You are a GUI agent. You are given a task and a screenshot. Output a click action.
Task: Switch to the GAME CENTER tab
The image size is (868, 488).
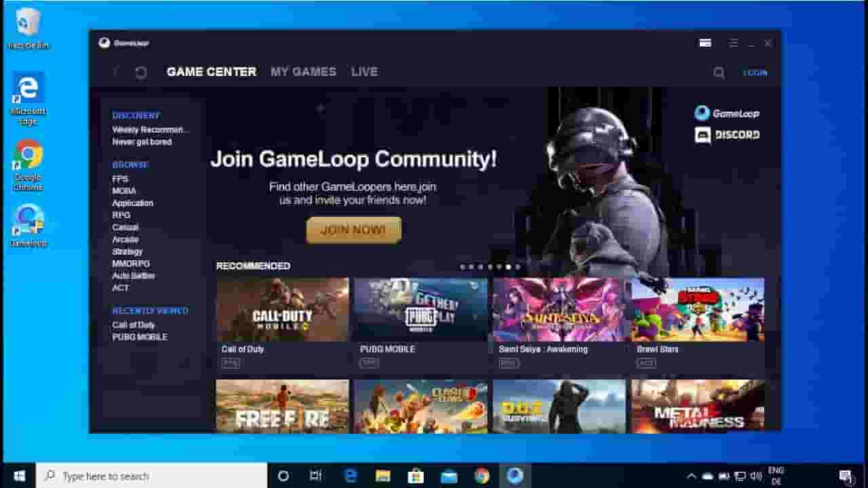pos(212,72)
